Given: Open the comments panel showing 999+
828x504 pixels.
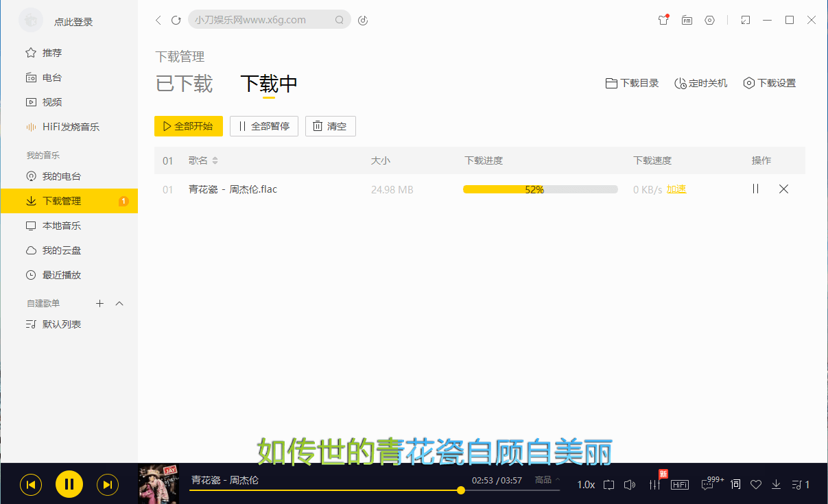Looking at the screenshot, I should tap(709, 484).
